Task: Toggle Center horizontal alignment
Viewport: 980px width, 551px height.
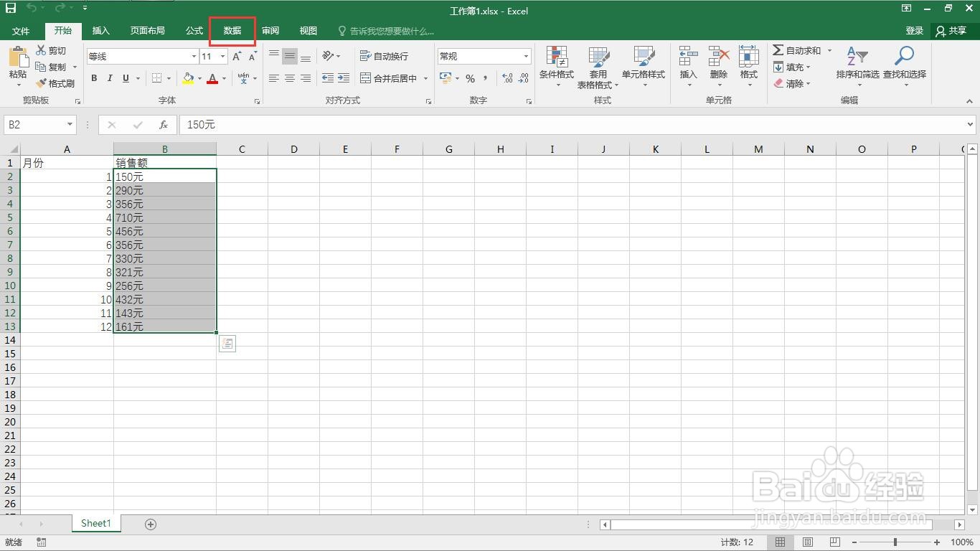Action: point(290,78)
